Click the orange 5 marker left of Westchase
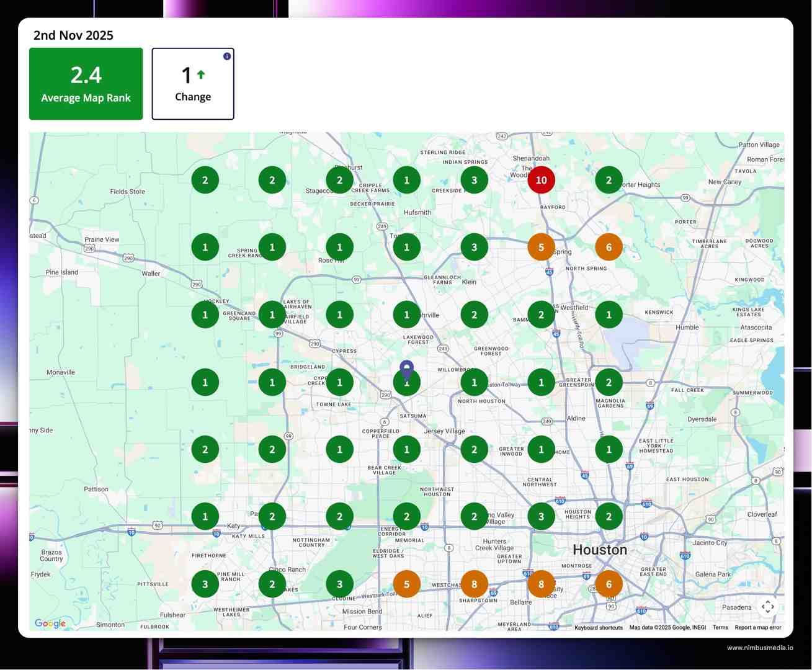Screen dimensions: 812x670 406,584
